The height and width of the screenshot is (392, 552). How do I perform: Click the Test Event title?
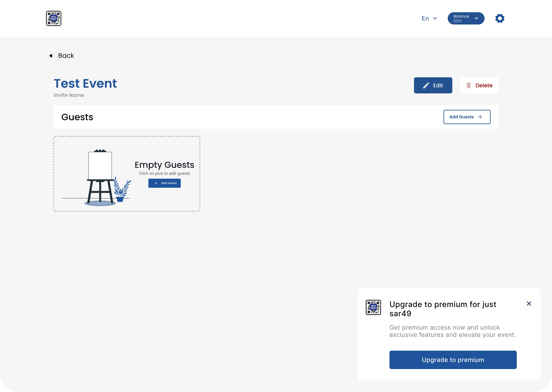click(85, 83)
